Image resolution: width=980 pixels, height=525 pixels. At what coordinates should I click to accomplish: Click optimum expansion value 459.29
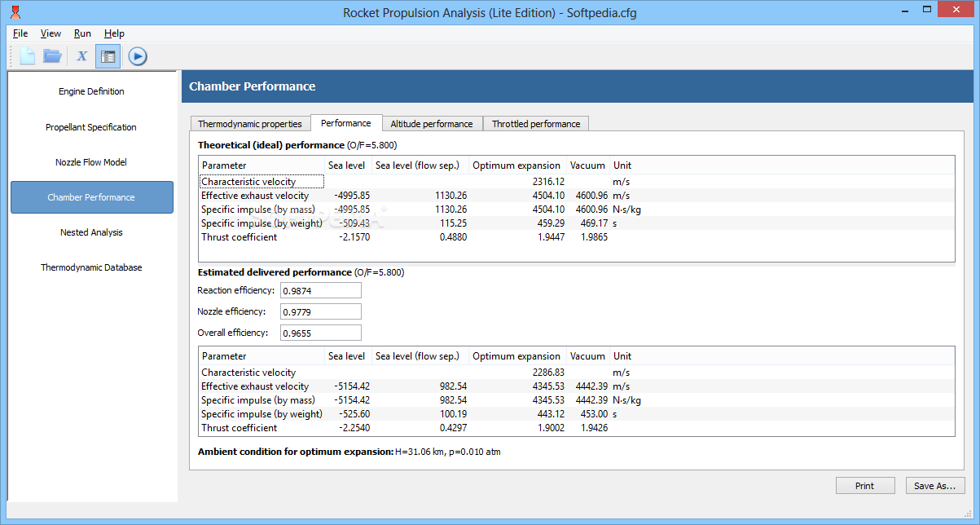[551, 223]
